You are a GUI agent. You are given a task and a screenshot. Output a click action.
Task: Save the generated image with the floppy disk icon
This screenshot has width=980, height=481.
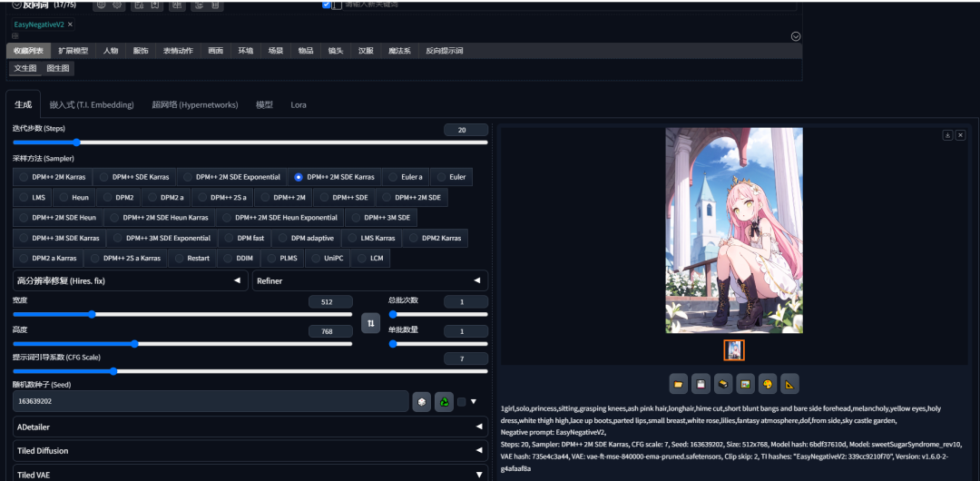tap(701, 383)
